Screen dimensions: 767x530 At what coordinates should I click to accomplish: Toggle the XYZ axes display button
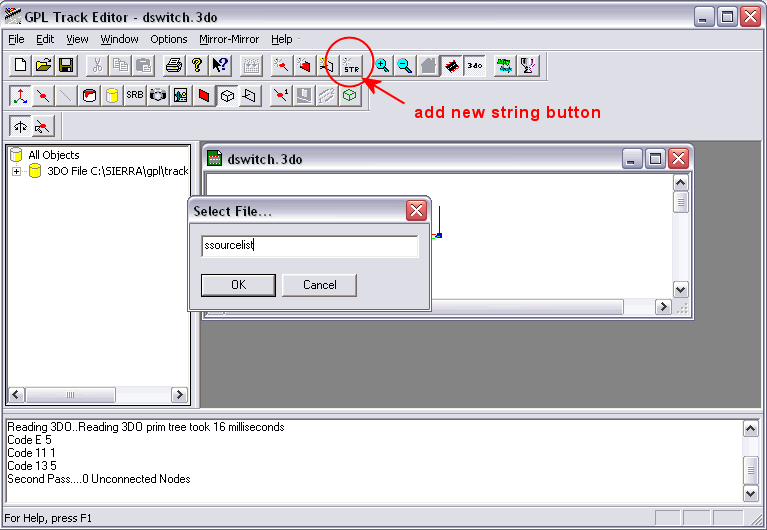(20, 96)
